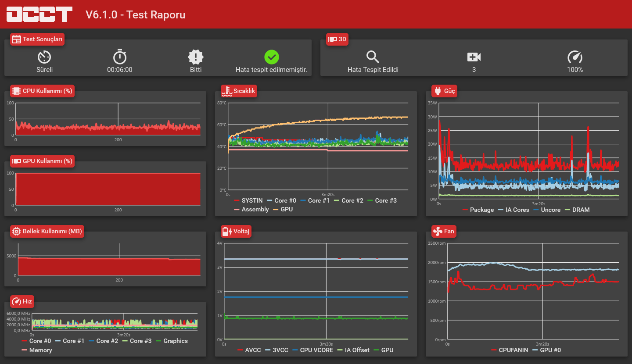Click the OCCT logo in header
Image resolution: width=632 pixels, height=364 pixels.
pos(39,14)
